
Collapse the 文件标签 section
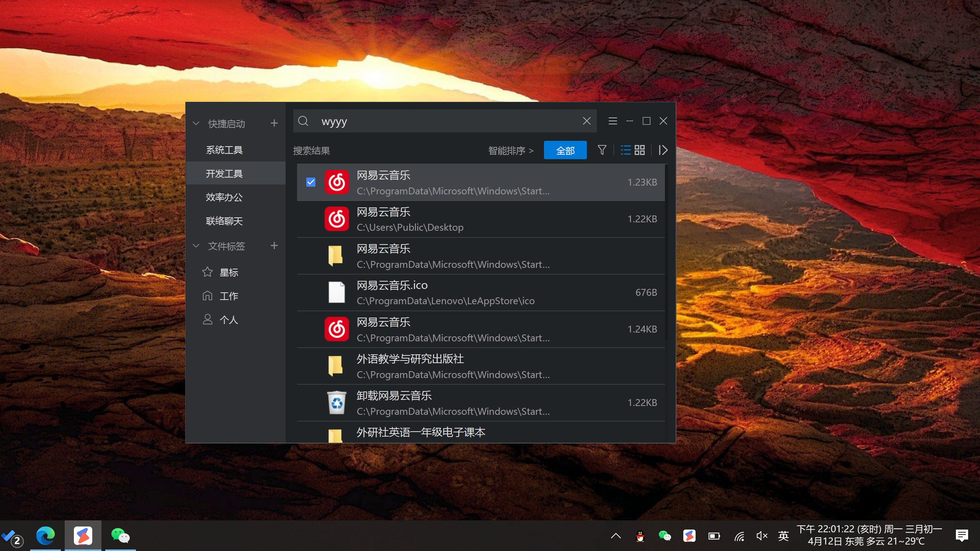click(196, 246)
